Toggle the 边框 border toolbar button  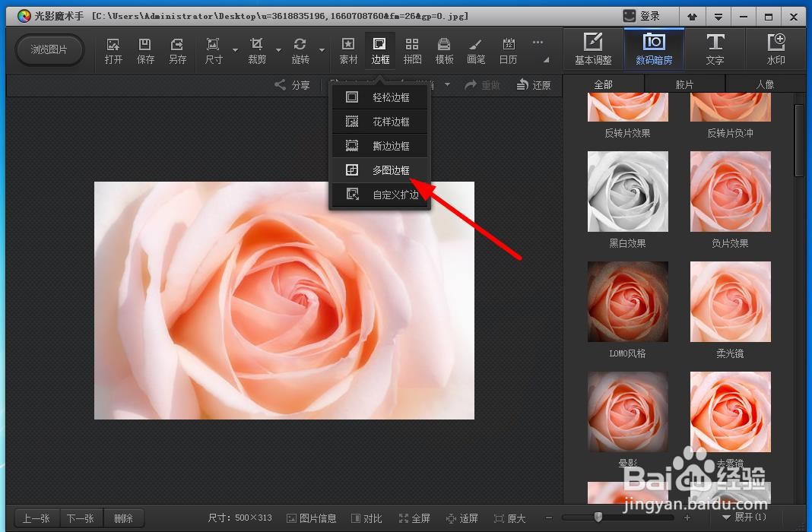[x=380, y=51]
